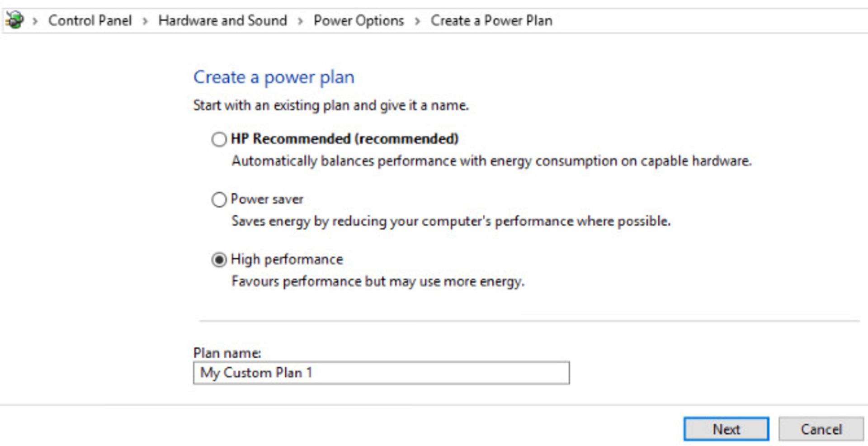Expand chevron right after Hardware and Sound
Screen dimensions: 868x446
(300, 21)
